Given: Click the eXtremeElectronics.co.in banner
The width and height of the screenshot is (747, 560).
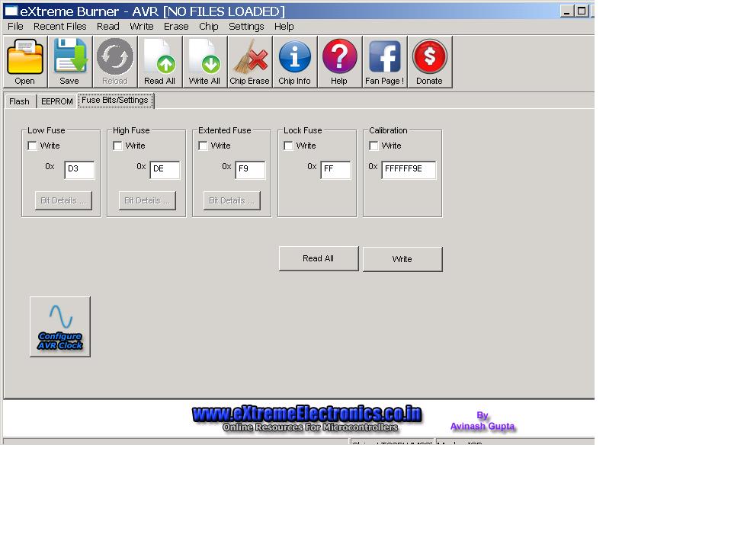Looking at the screenshot, I should tap(307, 418).
